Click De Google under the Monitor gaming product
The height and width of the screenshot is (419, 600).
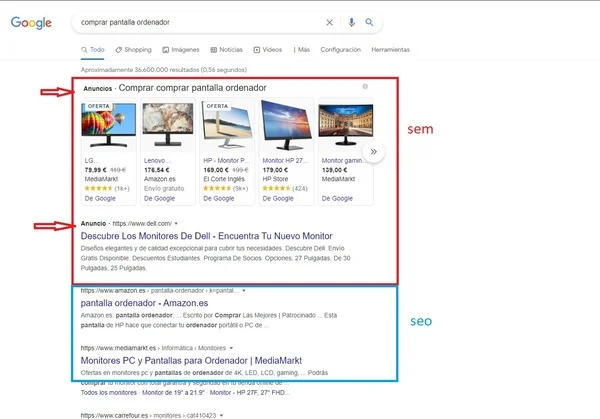337,199
